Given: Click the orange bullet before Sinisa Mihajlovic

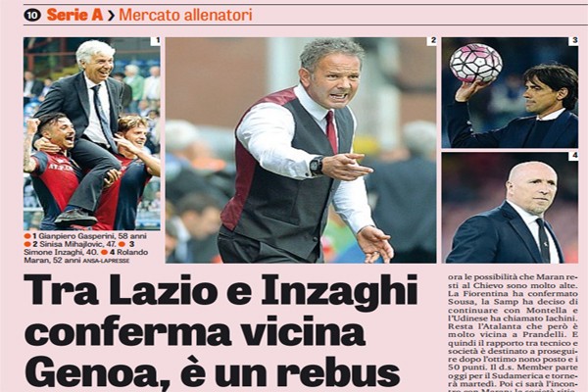Looking at the screenshot, I should (27, 245).
